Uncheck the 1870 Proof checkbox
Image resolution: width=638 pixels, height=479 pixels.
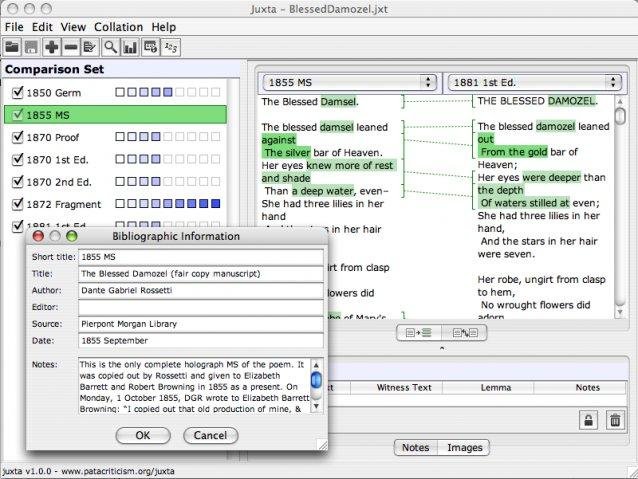click(17, 137)
